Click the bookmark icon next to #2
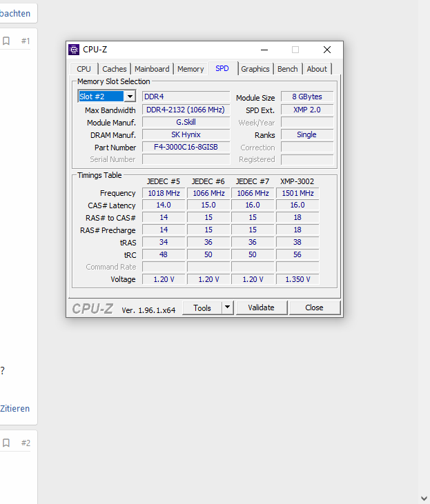This screenshot has width=430, height=504. tap(6, 443)
